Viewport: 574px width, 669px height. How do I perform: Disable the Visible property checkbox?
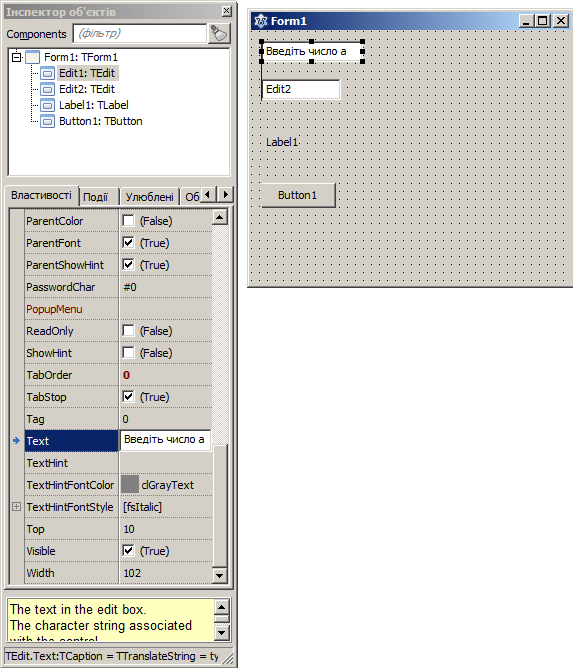click(x=128, y=550)
